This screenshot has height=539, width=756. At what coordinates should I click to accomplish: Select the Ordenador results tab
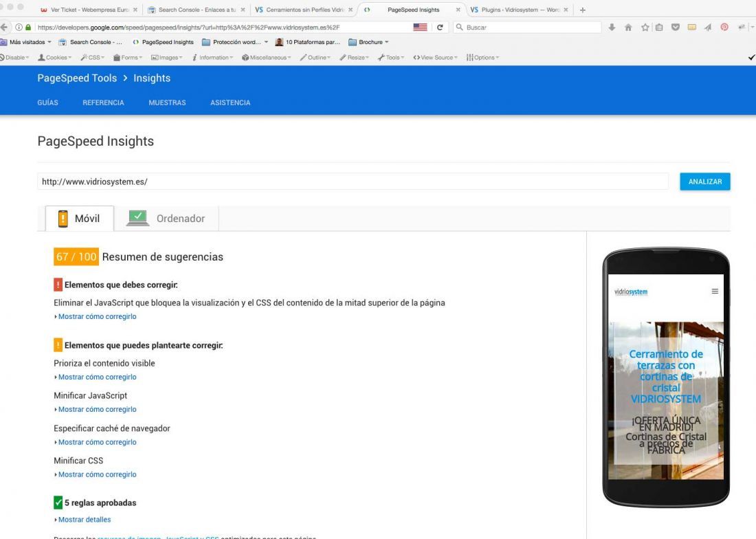point(166,219)
